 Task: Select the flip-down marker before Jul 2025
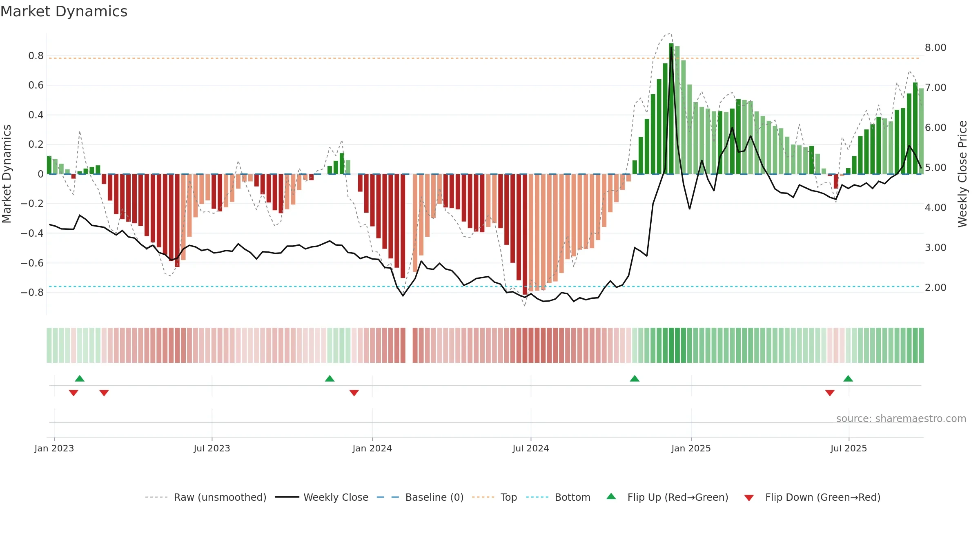pos(830,393)
